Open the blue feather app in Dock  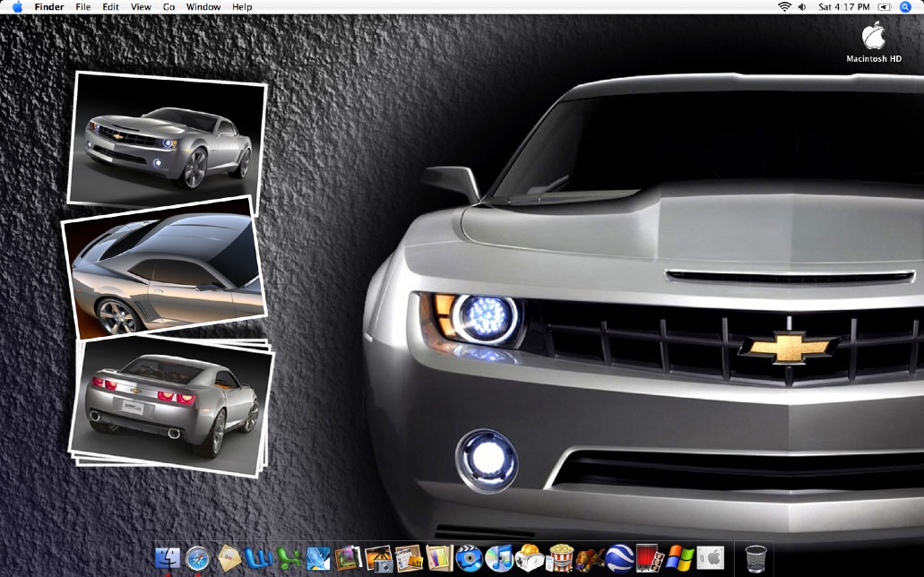pos(318,558)
